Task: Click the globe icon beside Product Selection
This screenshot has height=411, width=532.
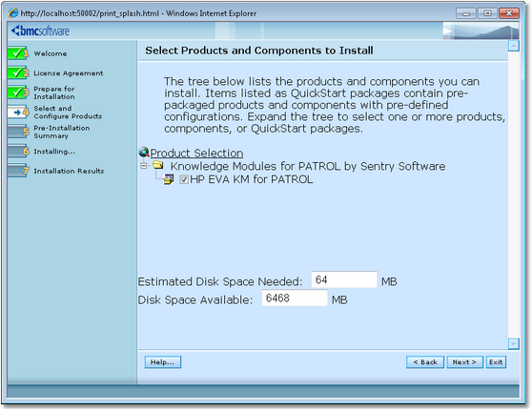Action: [x=144, y=152]
